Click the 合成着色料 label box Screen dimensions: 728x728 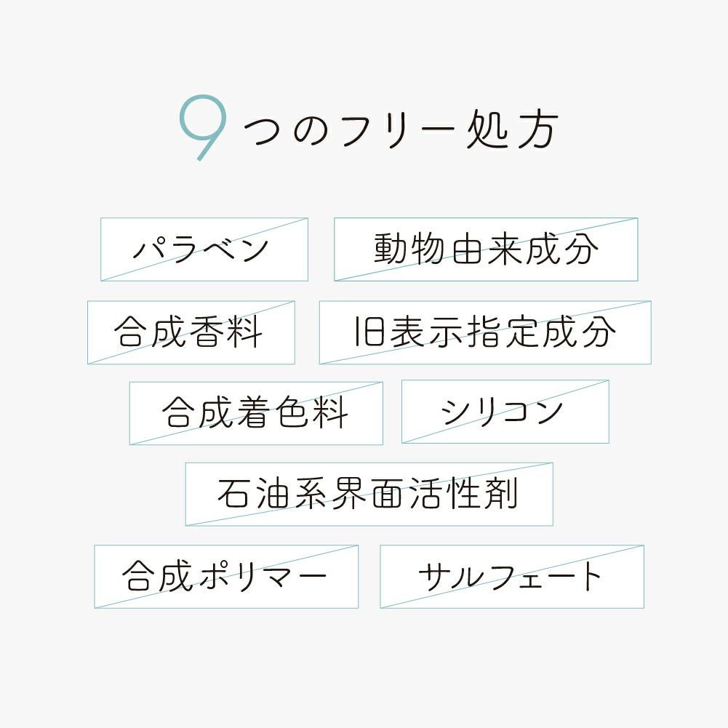[256, 412]
